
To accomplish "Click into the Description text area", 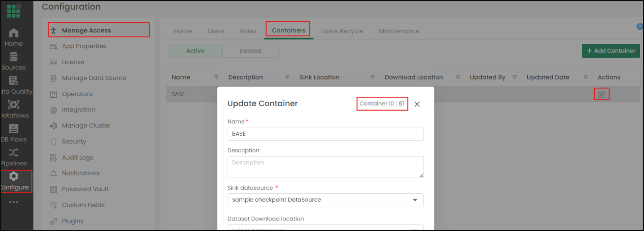I will click(x=325, y=167).
